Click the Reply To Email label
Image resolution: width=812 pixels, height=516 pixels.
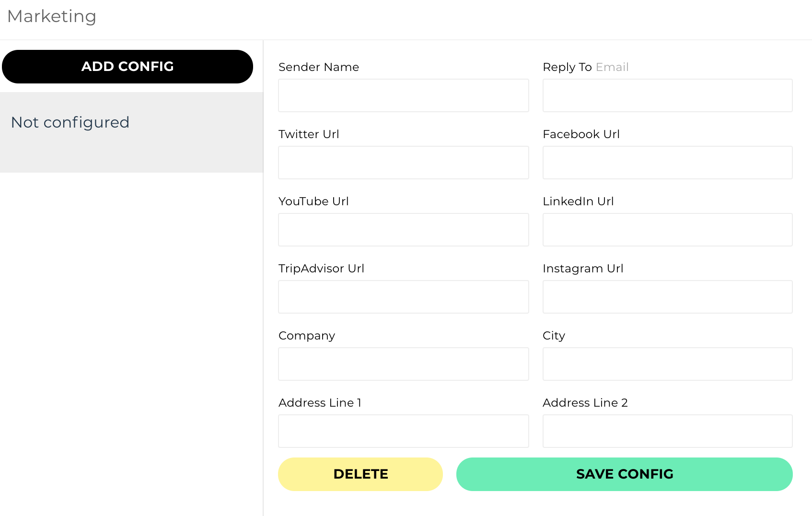click(585, 67)
